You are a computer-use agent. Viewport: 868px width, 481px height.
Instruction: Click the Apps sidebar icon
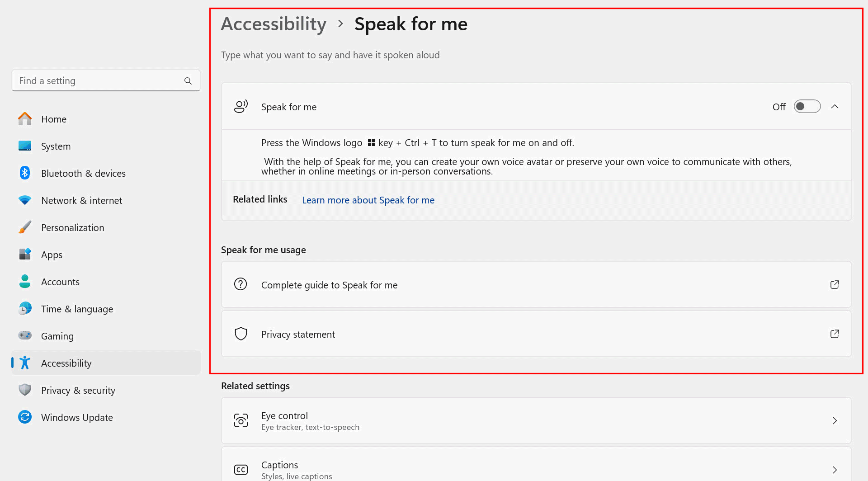coord(25,255)
